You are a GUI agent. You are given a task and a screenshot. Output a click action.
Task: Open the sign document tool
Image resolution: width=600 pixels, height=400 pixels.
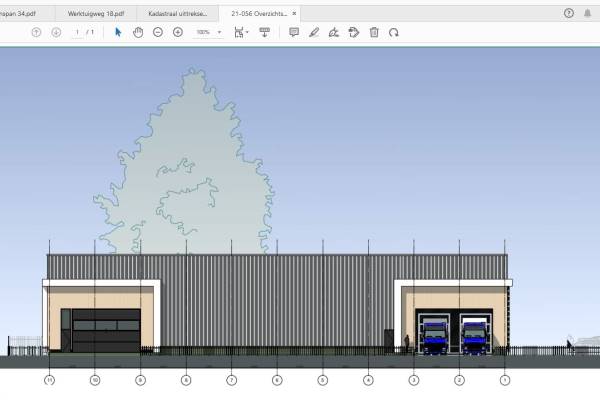[334, 33]
